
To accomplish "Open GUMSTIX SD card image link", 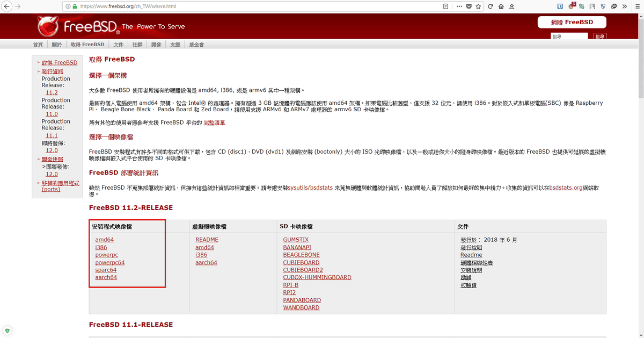I will pos(296,240).
